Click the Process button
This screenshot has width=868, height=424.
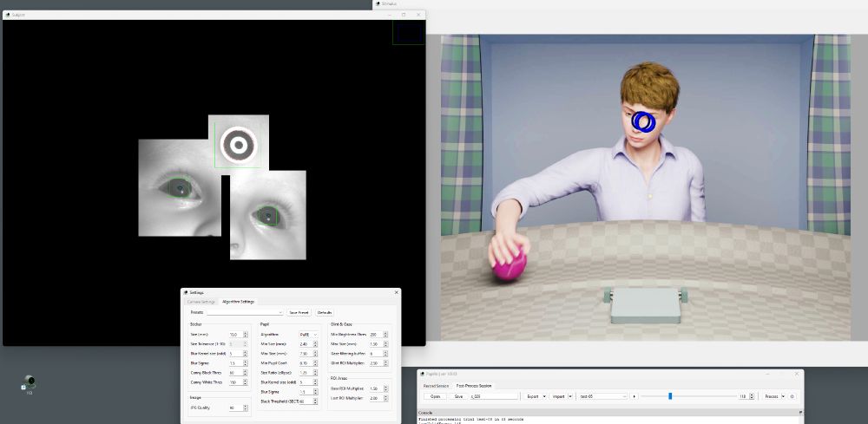point(771,396)
